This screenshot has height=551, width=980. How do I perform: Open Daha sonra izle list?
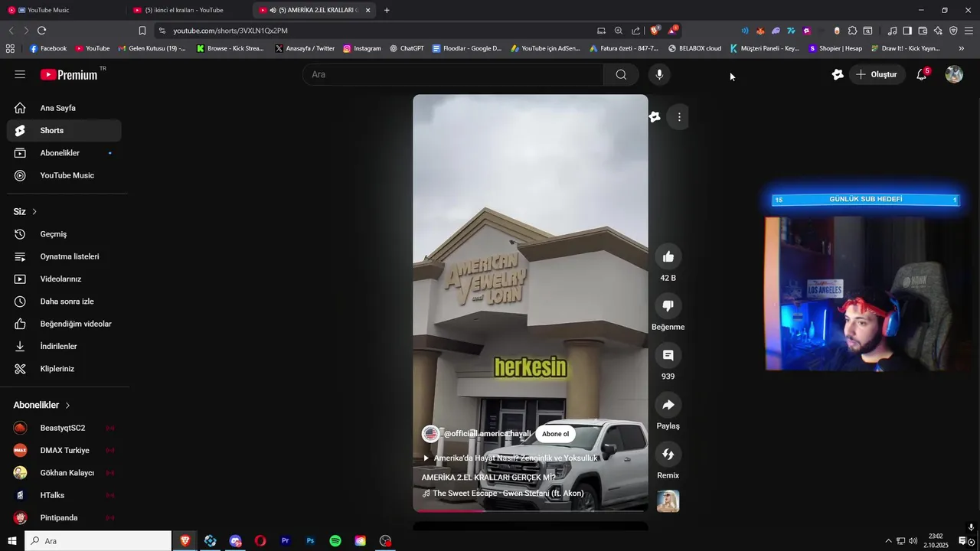(x=64, y=302)
